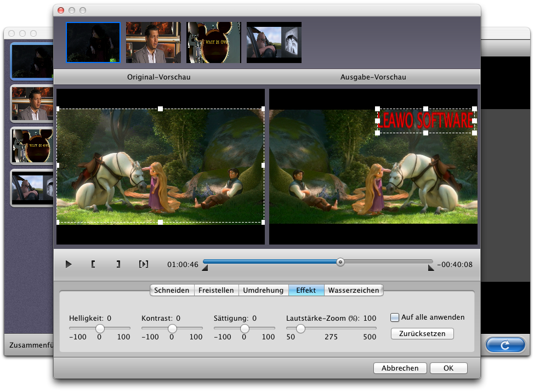Open the Schneiden tab
Image resolution: width=534 pixels, height=392 pixels.
click(x=172, y=290)
